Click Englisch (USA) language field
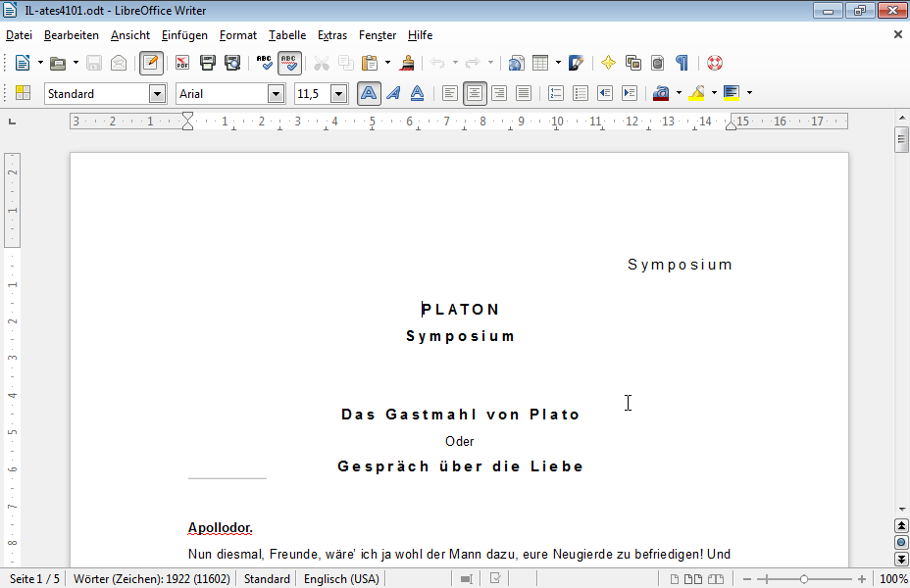Image resolution: width=910 pixels, height=588 pixels. tap(341, 579)
